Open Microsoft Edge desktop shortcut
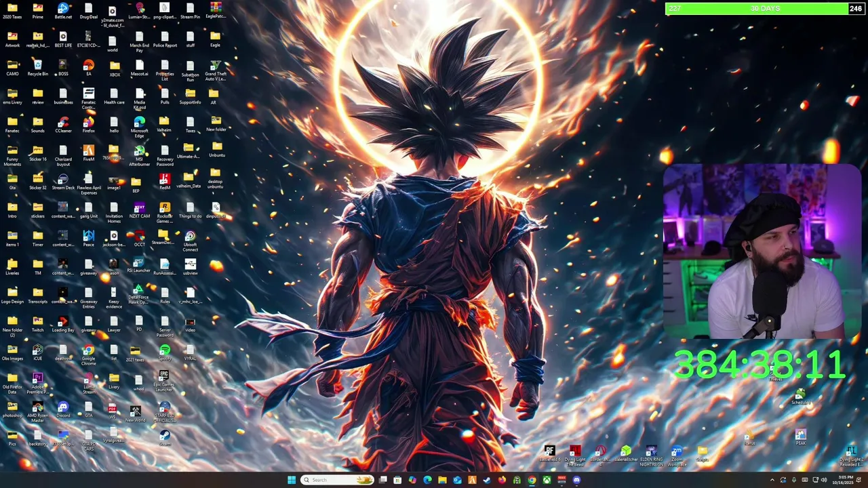 point(140,127)
